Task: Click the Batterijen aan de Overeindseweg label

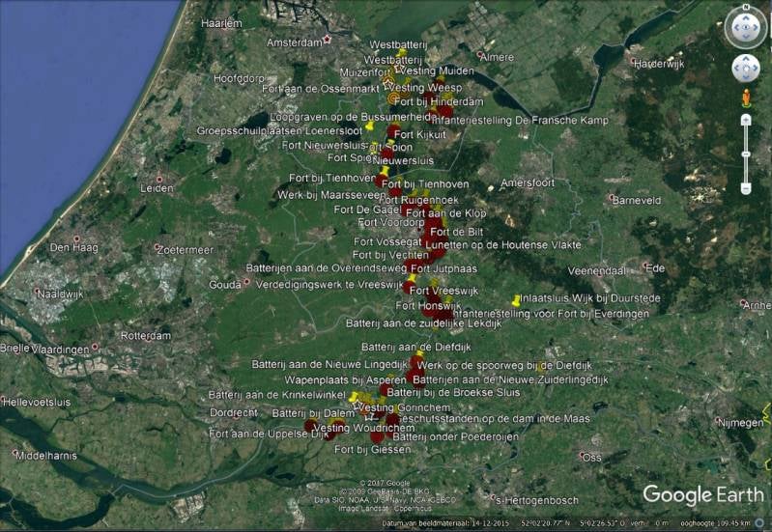Action: coord(327,268)
